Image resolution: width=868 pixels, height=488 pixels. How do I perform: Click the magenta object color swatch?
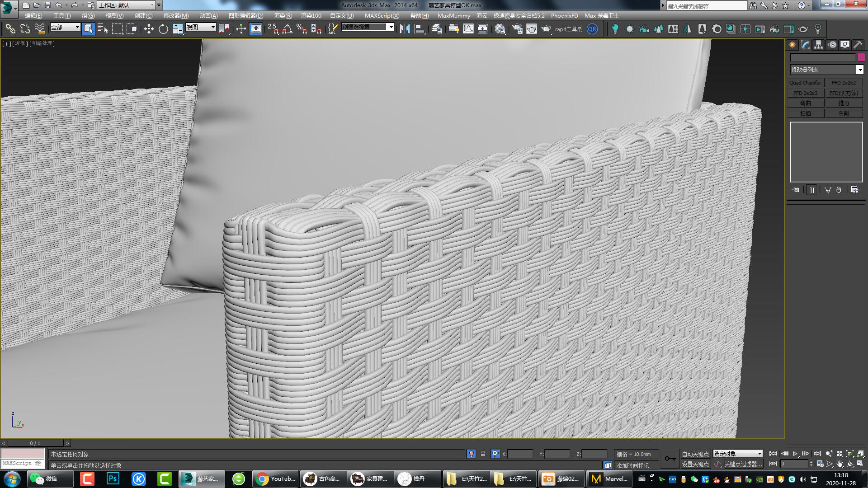click(x=861, y=57)
